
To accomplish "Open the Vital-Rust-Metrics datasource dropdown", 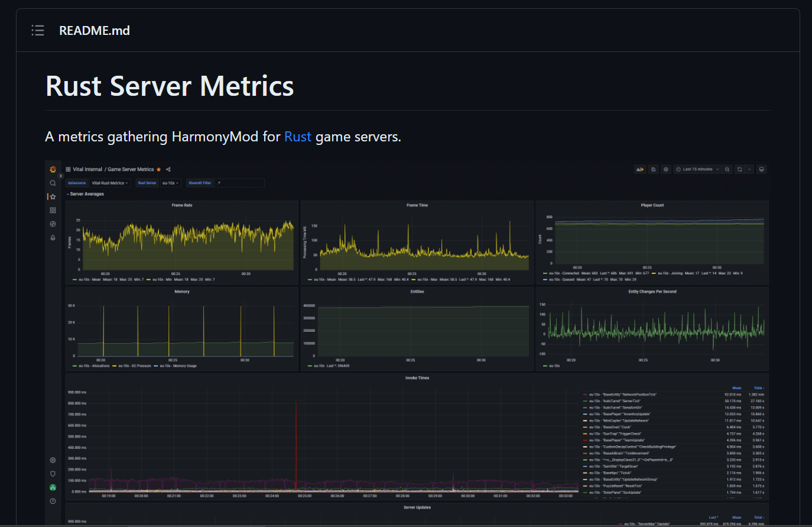I will click(110, 183).
